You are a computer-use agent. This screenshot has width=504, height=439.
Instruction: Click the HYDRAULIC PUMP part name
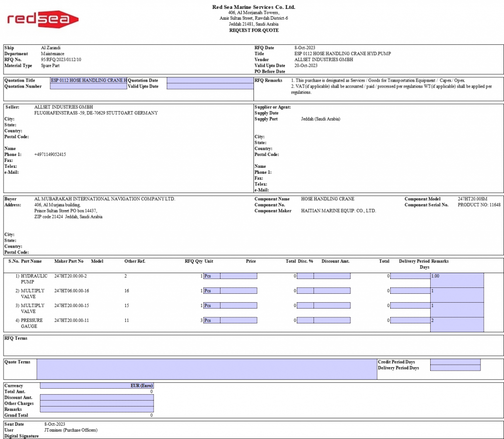pyautogui.click(x=34, y=279)
